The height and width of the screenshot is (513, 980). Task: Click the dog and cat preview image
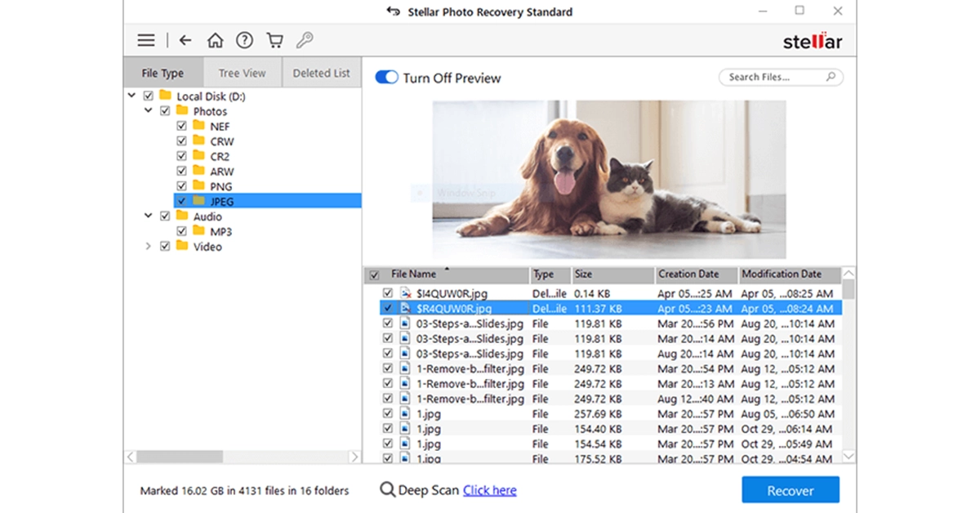609,180
